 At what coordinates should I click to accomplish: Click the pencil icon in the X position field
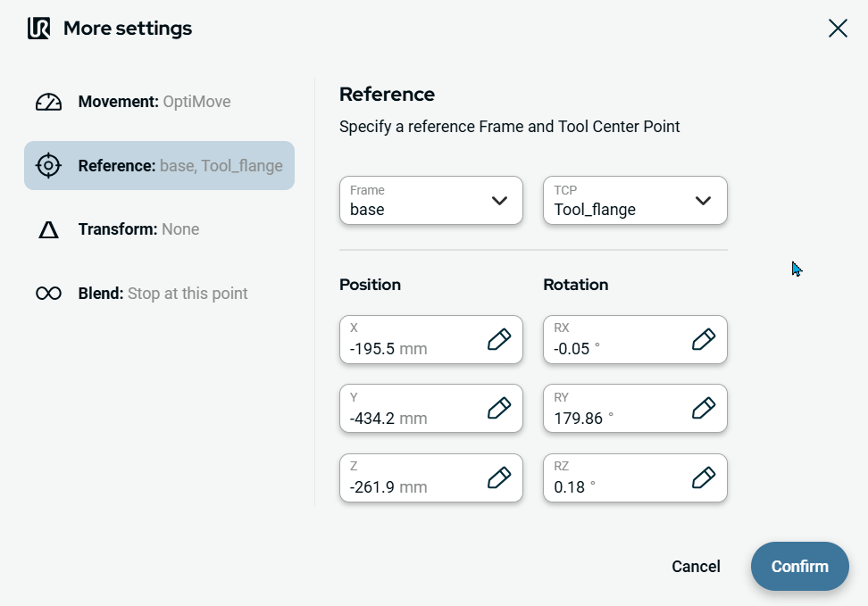499,339
